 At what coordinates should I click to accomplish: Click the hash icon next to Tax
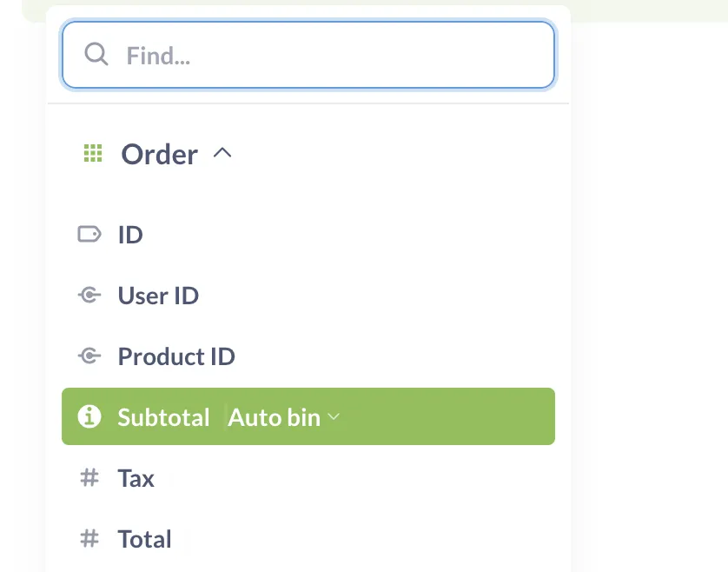(89, 477)
